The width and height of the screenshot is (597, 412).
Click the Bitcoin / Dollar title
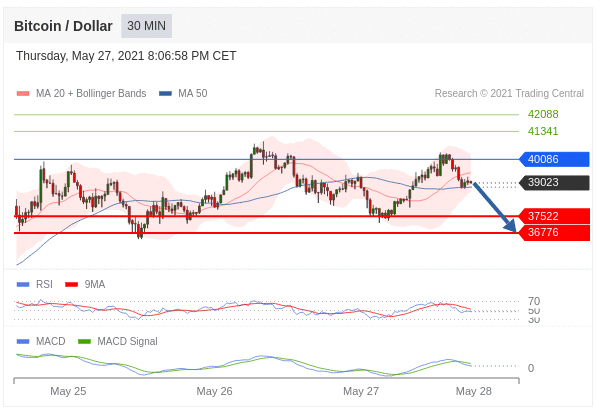[63, 26]
